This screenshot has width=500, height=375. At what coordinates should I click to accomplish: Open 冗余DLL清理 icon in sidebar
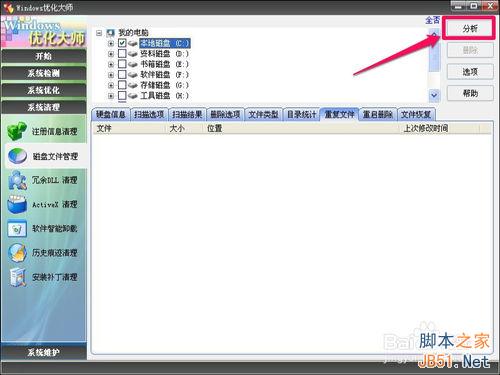point(17,180)
